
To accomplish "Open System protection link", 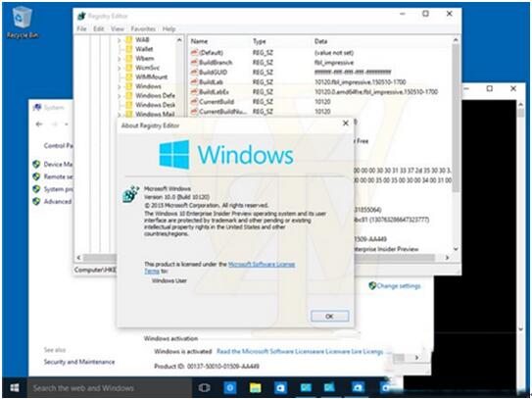I will pos(58,189).
